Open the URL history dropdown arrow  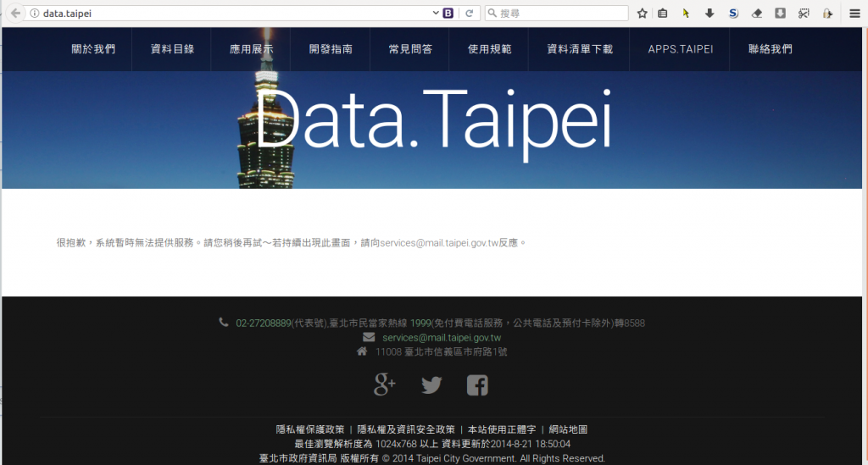coord(436,13)
